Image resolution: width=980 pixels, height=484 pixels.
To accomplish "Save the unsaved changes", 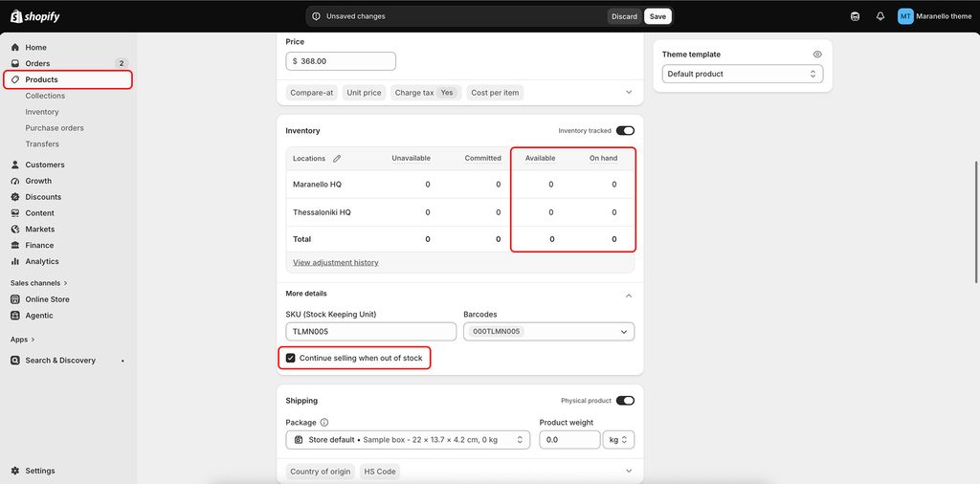I will coord(657,17).
